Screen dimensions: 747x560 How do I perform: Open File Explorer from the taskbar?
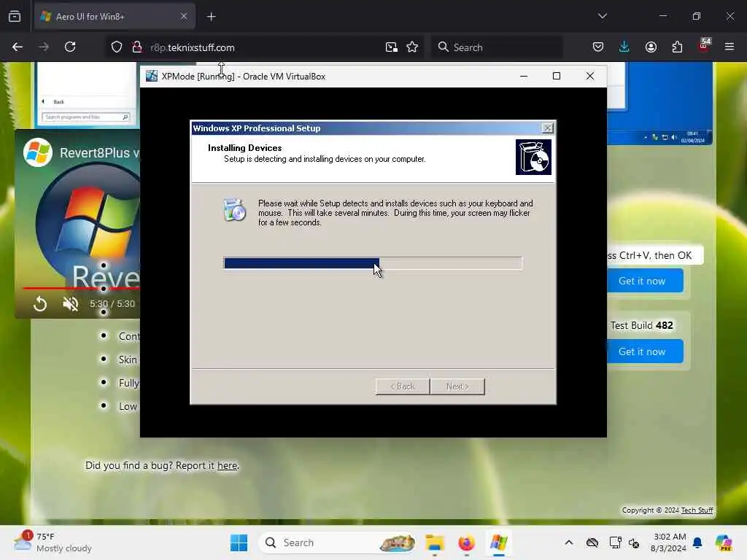pyautogui.click(x=435, y=542)
